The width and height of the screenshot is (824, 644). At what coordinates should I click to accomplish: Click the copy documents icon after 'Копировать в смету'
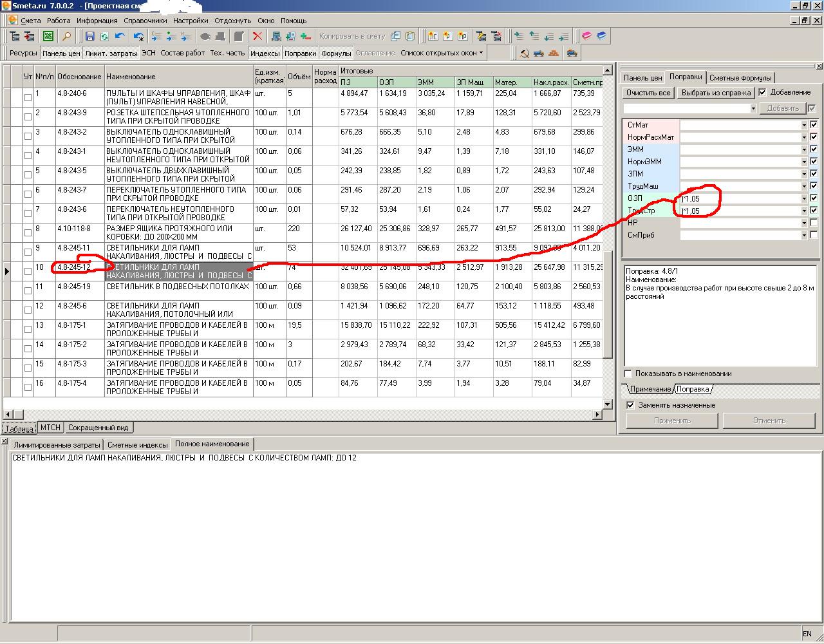[x=395, y=36]
